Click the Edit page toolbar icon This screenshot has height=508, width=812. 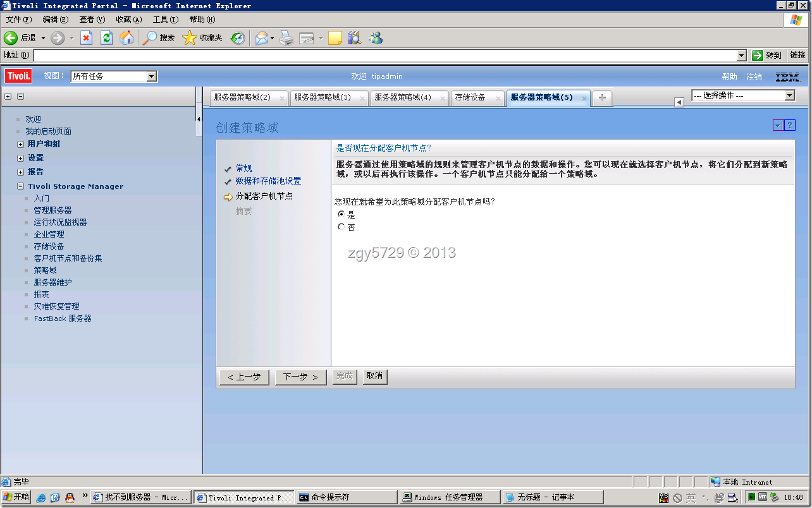coord(307,38)
